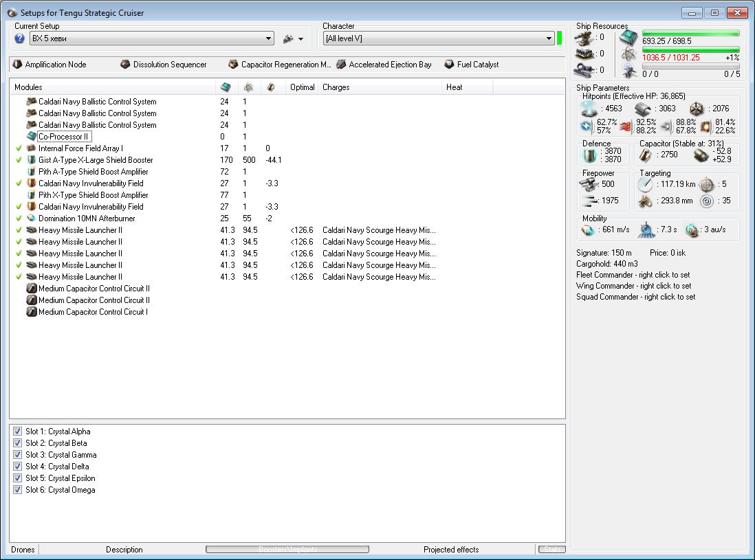
Task: Expand the arrow next to the ship icon
Action: (301, 39)
